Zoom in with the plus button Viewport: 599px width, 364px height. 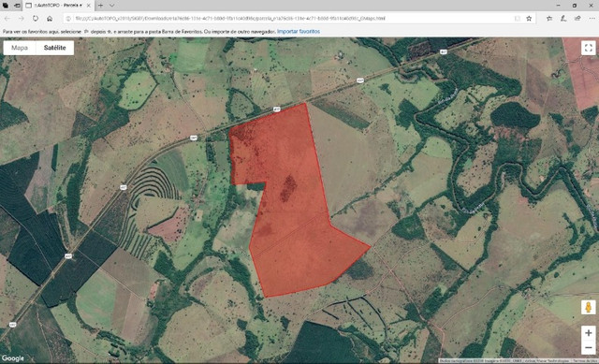pos(589,333)
